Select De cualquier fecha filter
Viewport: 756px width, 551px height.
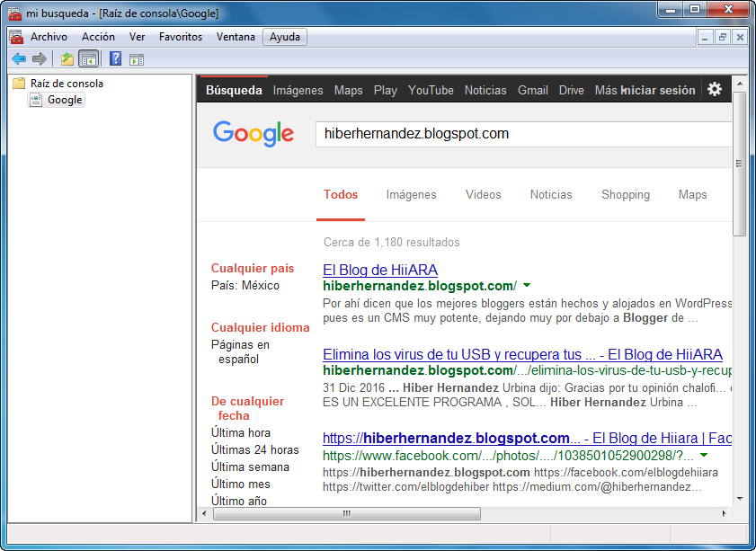[247, 408]
